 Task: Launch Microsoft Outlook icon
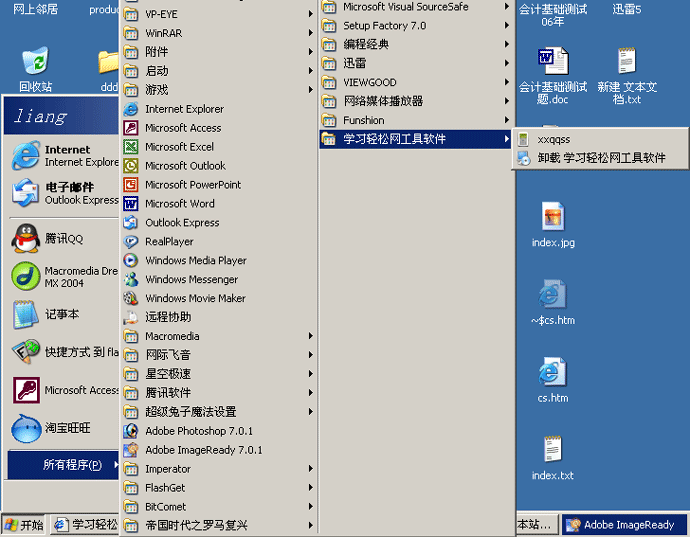coord(131,166)
